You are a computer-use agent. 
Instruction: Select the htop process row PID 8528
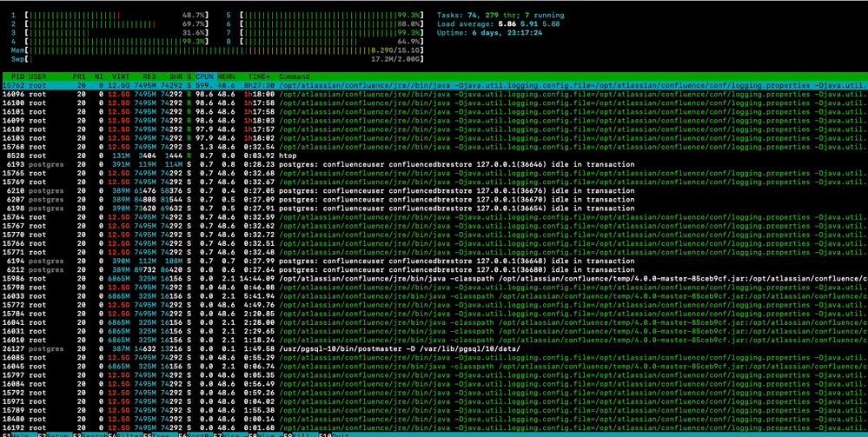[x=434, y=156]
